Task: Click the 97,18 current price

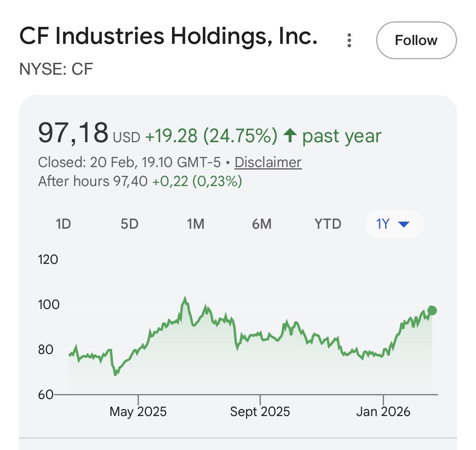Action: pyautogui.click(x=73, y=133)
